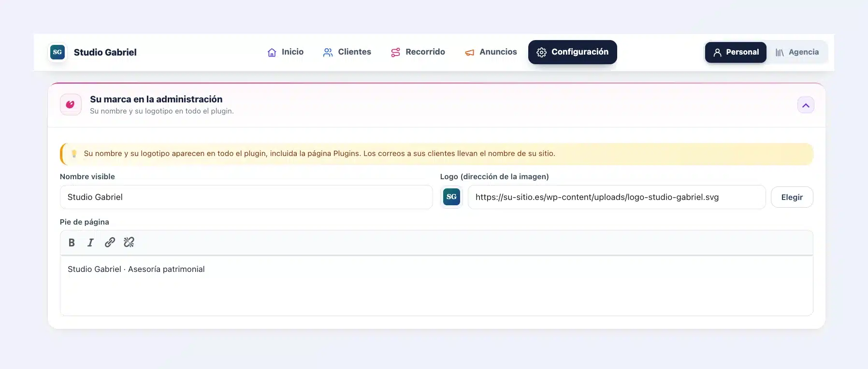Open the Clientes tab
868x369 pixels.
tap(347, 52)
